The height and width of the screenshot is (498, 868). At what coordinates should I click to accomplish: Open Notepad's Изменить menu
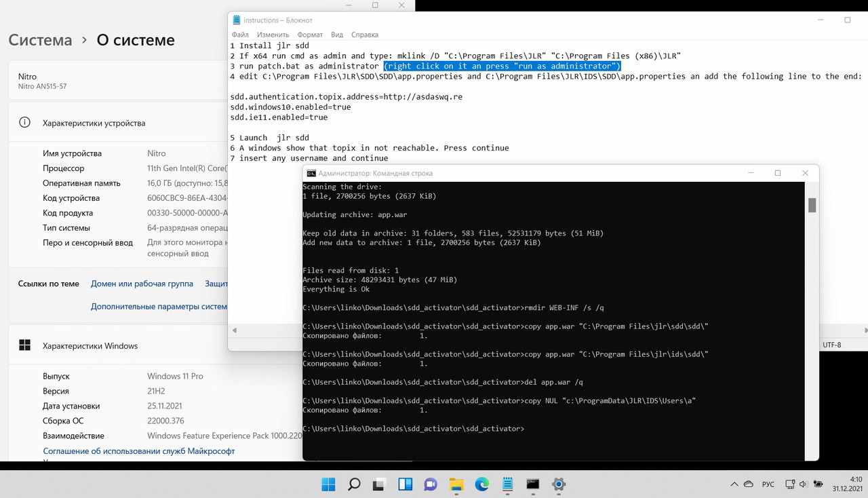pos(273,35)
